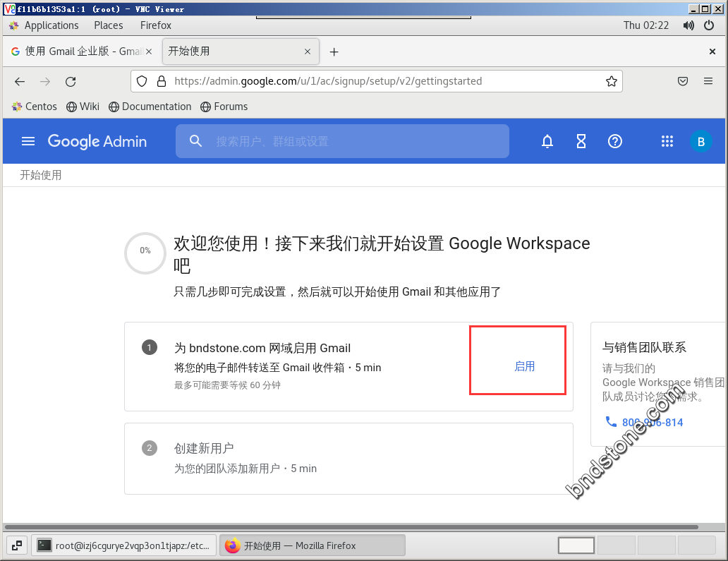The height and width of the screenshot is (561, 728).
Task: Switch to the 使用 Gmail 企业版 tab
Action: click(x=81, y=51)
